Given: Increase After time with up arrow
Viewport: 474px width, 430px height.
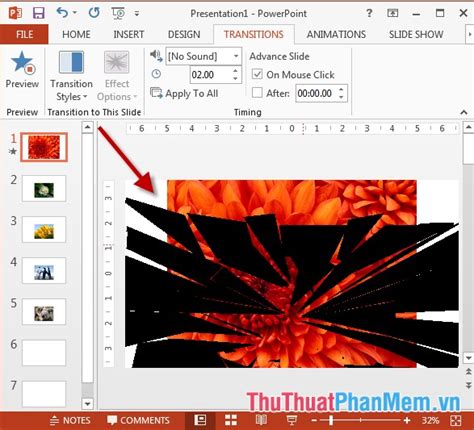Looking at the screenshot, I should [x=341, y=90].
